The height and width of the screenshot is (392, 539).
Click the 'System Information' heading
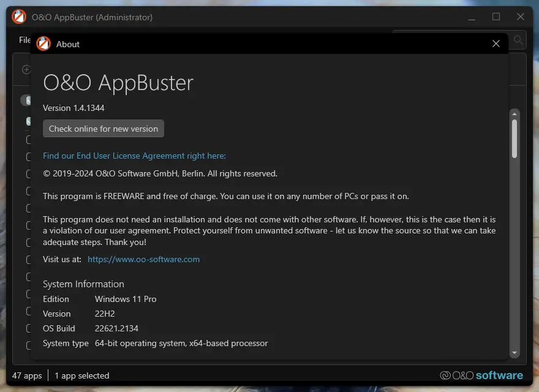pyautogui.click(x=83, y=284)
